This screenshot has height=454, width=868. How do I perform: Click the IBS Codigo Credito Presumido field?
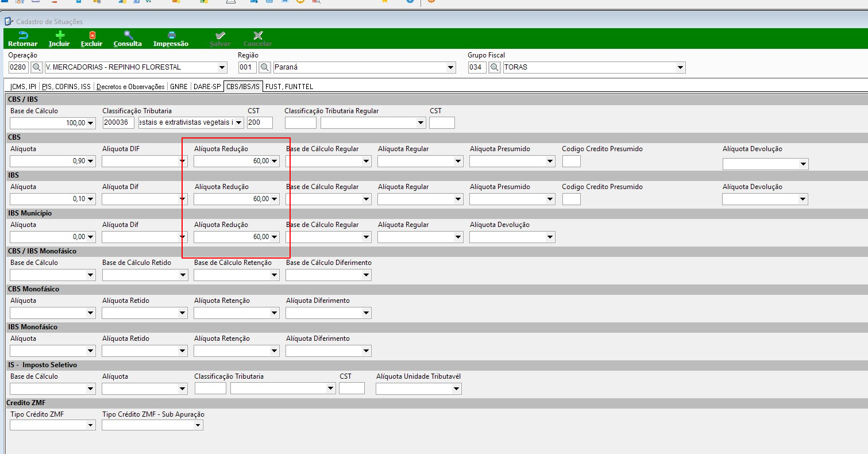tap(572, 199)
